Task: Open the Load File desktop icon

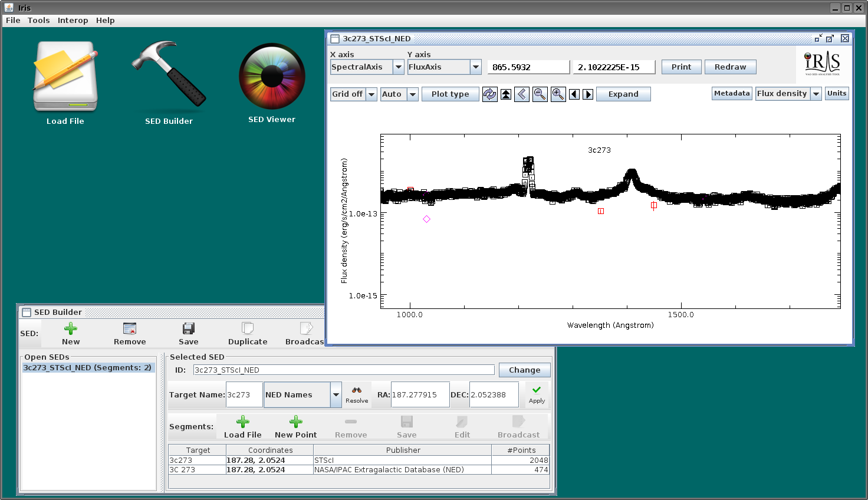Action: [x=65, y=77]
